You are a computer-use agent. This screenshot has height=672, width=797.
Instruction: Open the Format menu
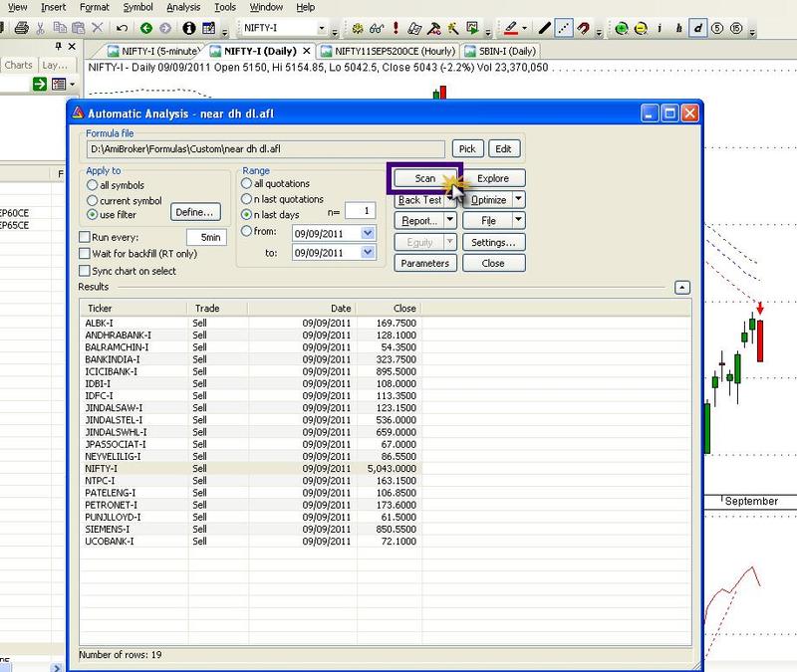[x=94, y=7]
